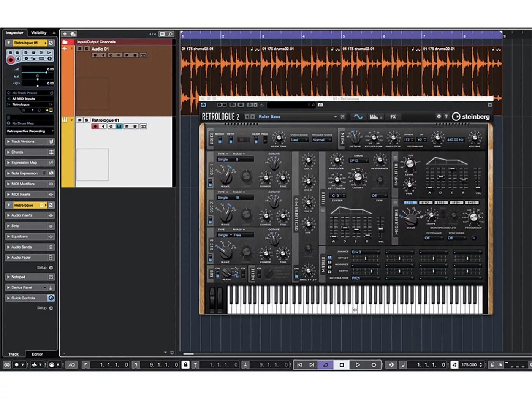This screenshot has width=532, height=399.
Task: Open Edit Channel Settings beside Retrologue 01
Action: pyautogui.click(x=51, y=43)
